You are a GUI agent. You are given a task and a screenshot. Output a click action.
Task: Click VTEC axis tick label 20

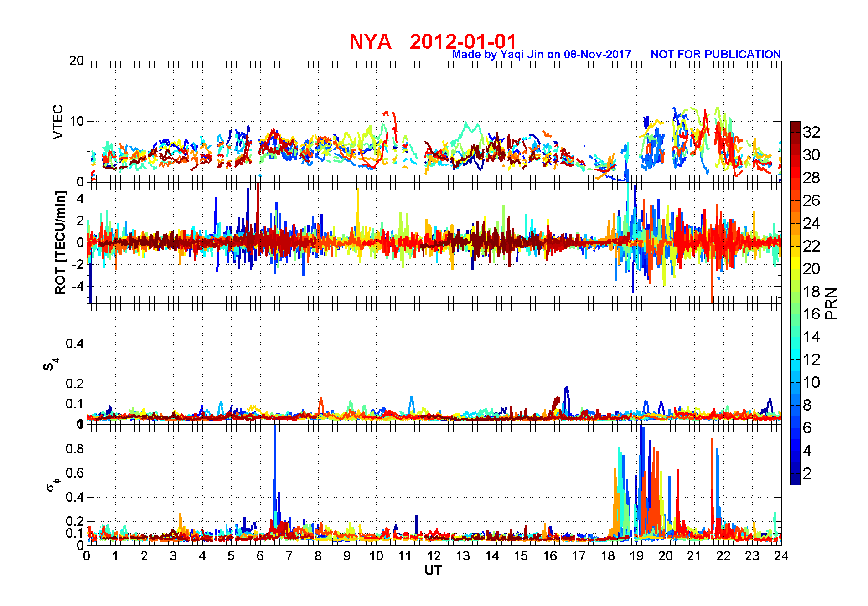tap(77, 61)
